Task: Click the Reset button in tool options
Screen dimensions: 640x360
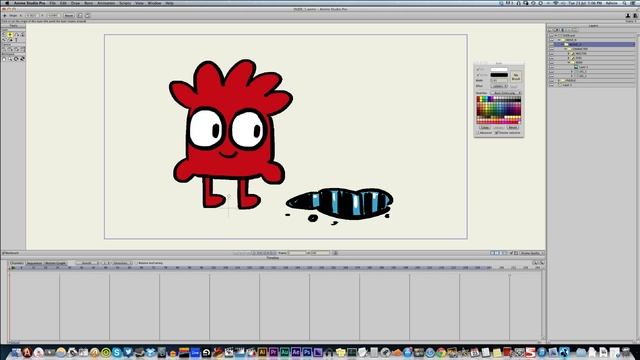Action: (x=69, y=16)
